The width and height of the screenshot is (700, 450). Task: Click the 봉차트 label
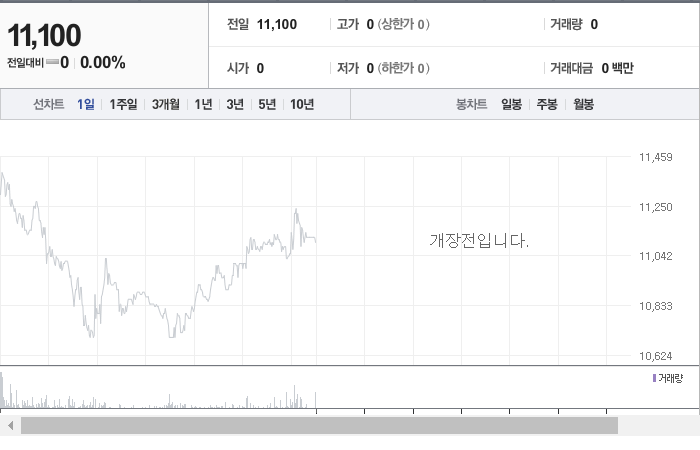click(471, 104)
